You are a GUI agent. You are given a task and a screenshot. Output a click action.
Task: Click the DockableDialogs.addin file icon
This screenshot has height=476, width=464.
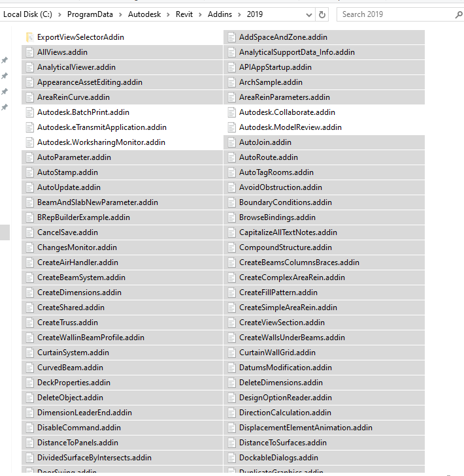tap(231, 458)
